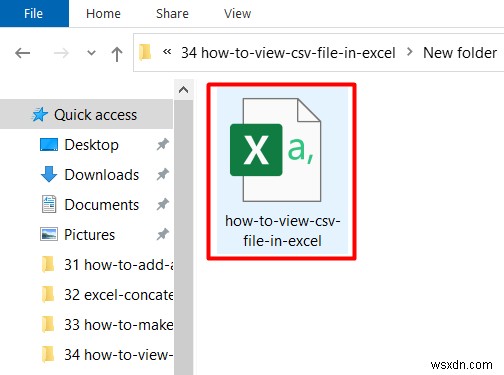Viewport: 504px width, 375px height.
Task: Click the Documents page icon
Action: 49,204
